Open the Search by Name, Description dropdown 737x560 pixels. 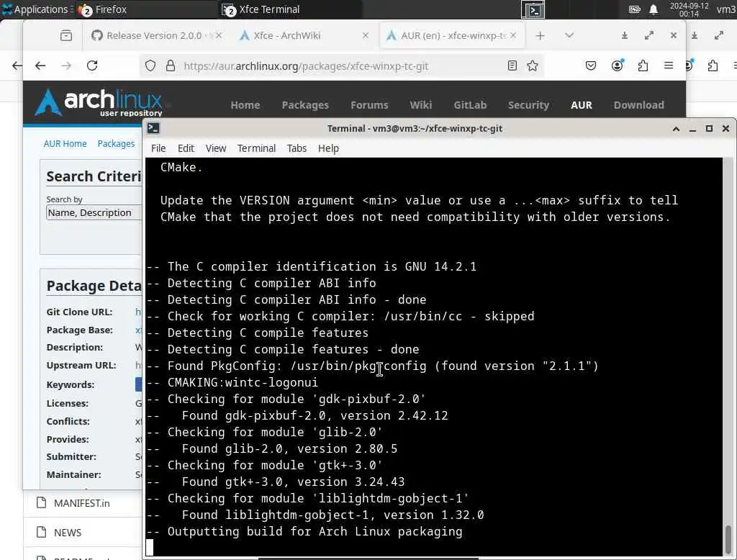(94, 213)
